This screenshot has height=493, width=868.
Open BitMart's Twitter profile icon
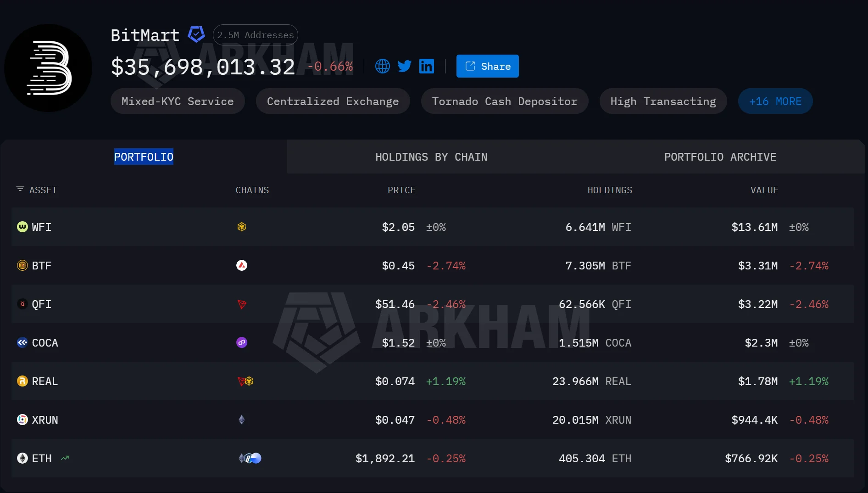[x=404, y=66]
